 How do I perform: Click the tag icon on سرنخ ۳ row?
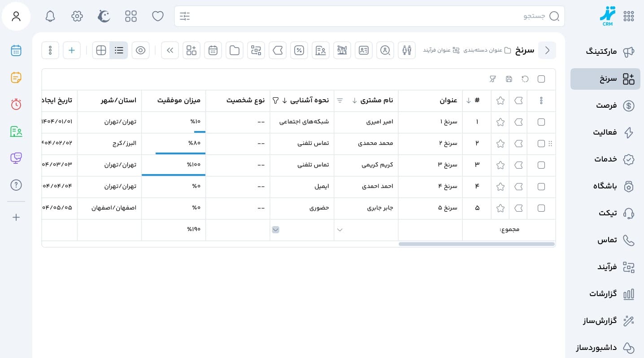[x=518, y=165]
